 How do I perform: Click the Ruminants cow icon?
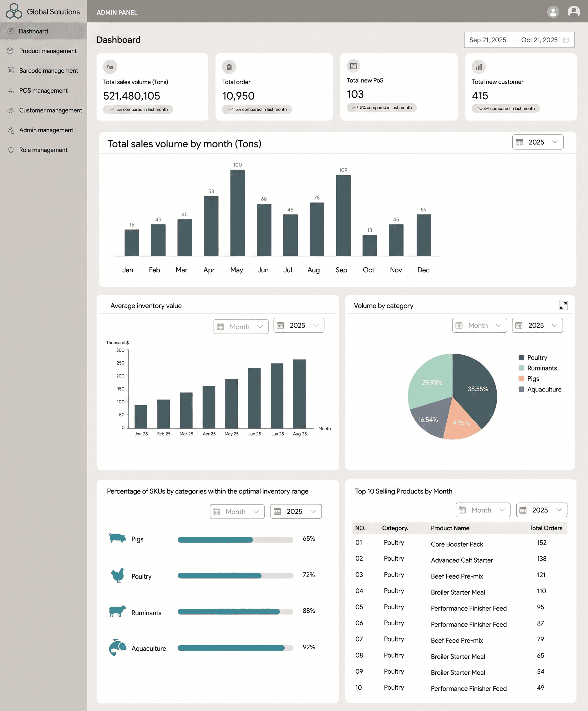(117, 611)
